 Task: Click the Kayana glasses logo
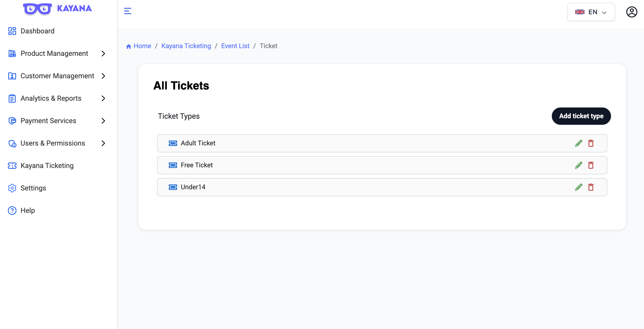pos(37,9)
